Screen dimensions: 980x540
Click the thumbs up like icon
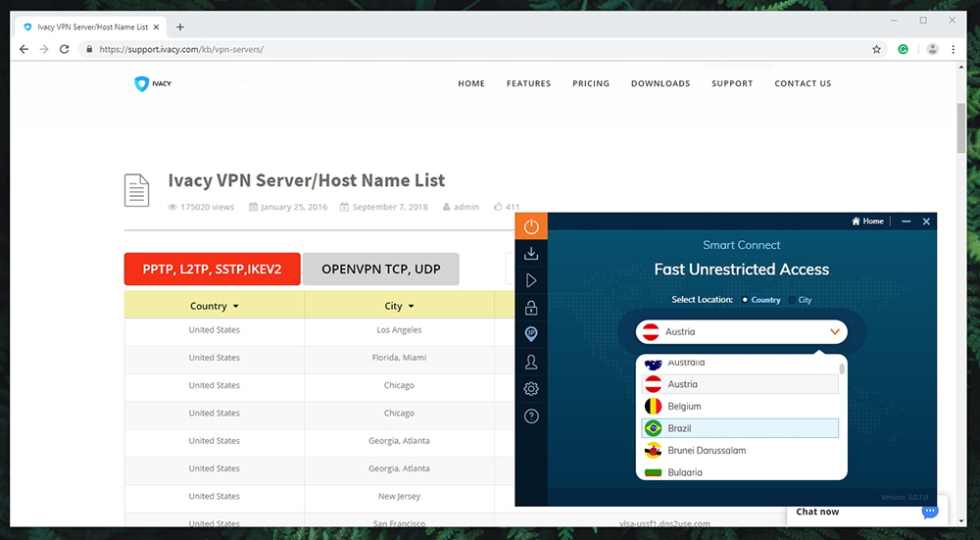pos(498,206)
